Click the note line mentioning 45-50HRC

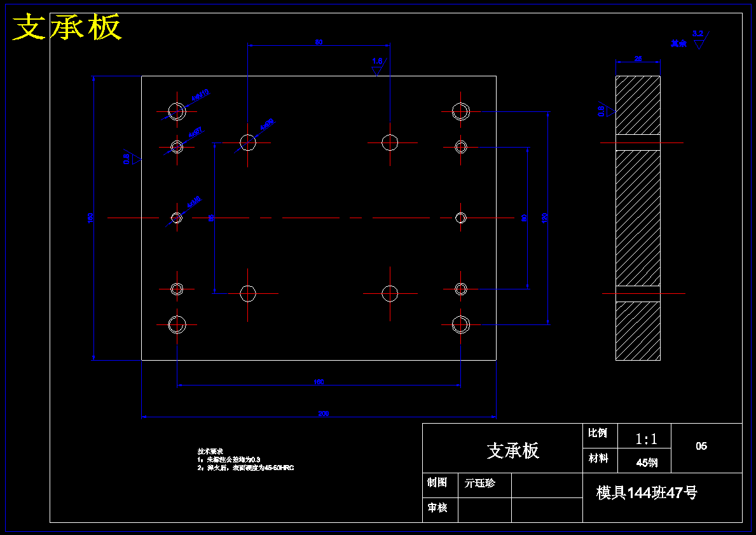point(246,468)
